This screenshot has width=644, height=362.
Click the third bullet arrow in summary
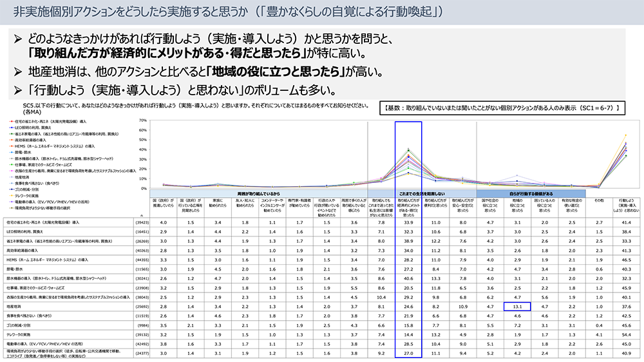coord(18,88)
